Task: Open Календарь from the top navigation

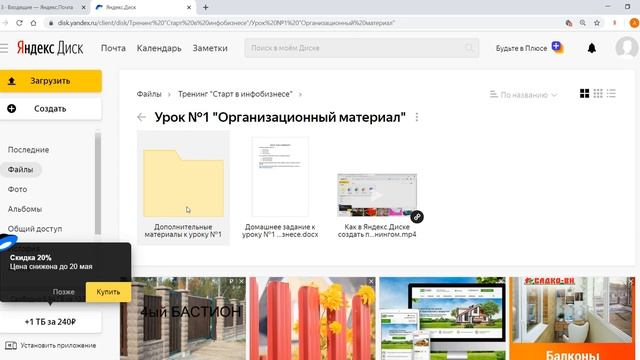Action: click(x=159, y=48)
